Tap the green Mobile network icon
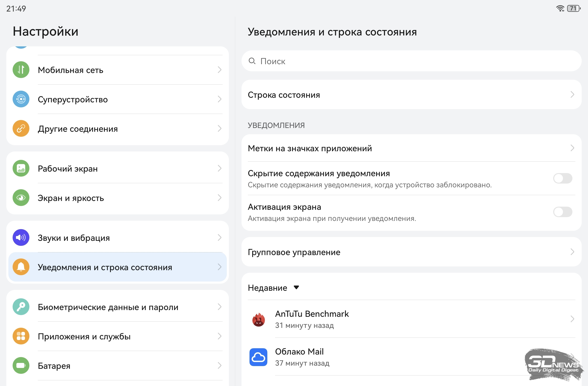Screen dimensions: 588x386 coord(21,70)
